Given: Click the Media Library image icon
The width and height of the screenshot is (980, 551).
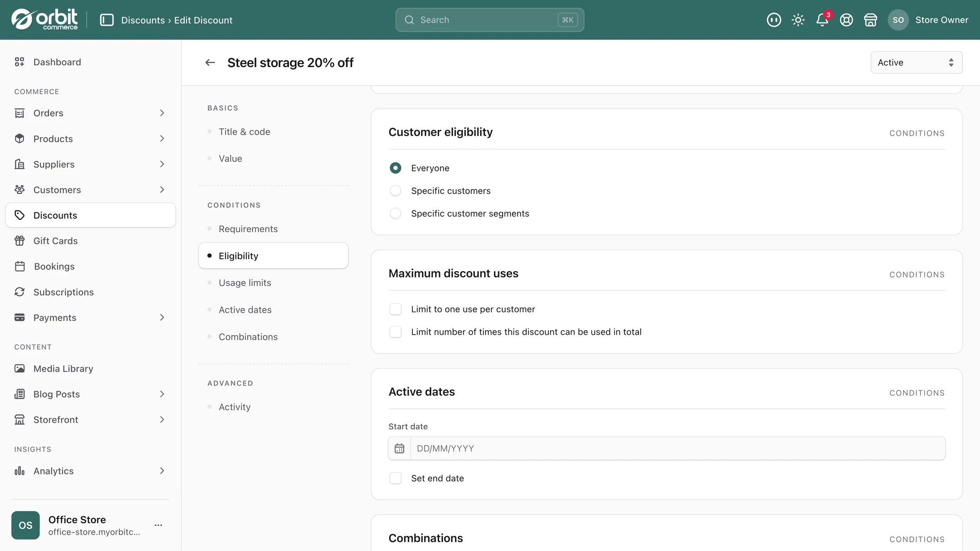Looking at the screenshot, I should pyautogui.click(x=20, y=369).
